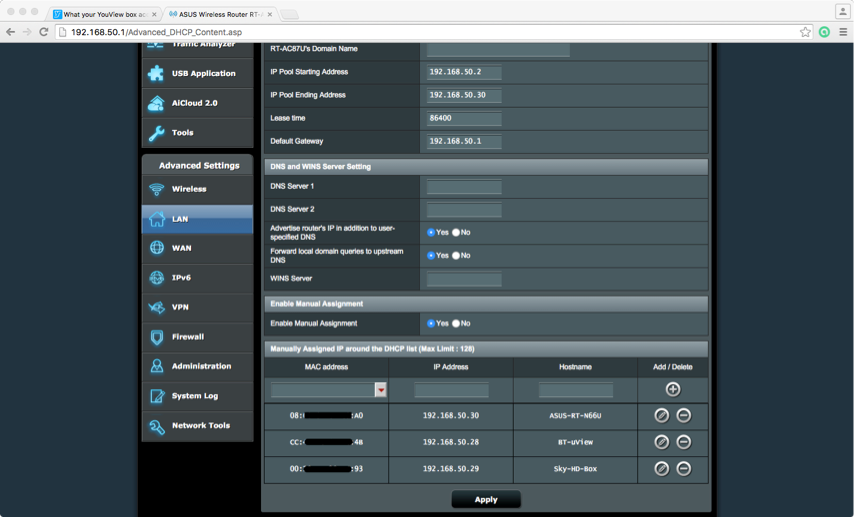Click the new IP Address input field
This screenshot has height=518, width=854.
pyautogui.click(x=451, y=390)
